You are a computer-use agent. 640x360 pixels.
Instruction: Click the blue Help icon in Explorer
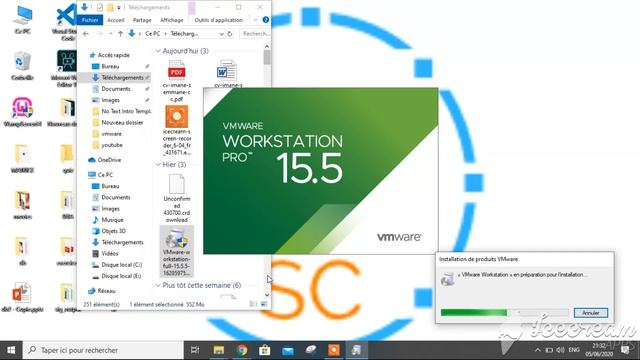(x=266, y=20)
